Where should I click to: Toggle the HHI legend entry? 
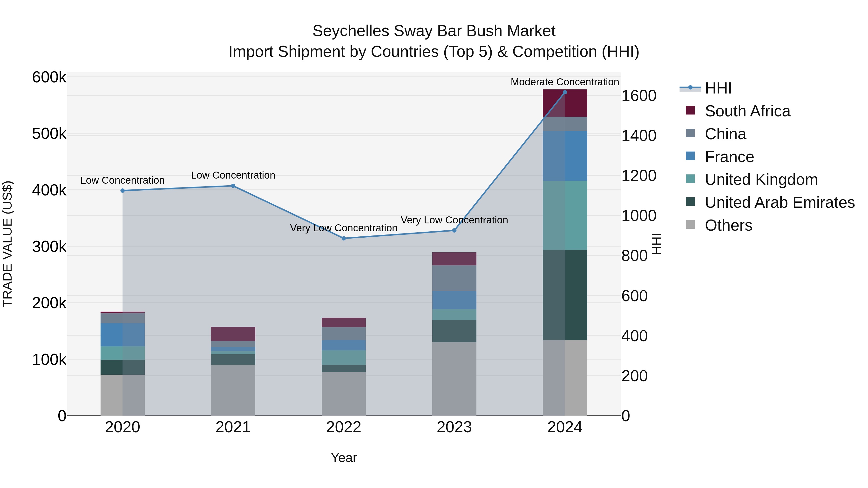(x=705, y=88)
